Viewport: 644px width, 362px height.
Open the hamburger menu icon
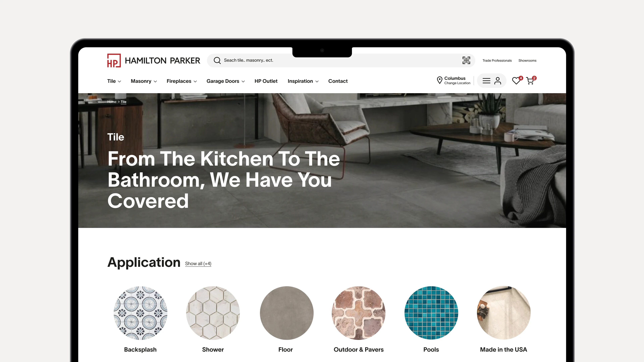tap(486, 81)
